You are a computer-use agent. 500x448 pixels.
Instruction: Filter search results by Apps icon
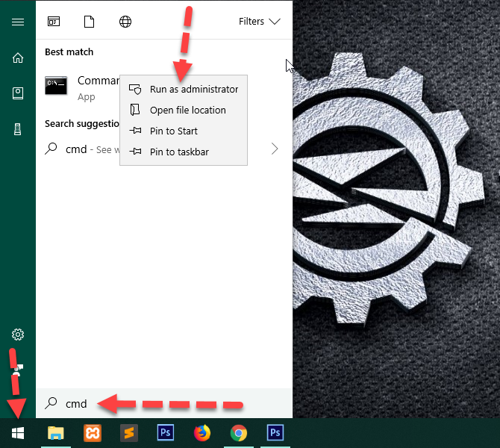coord(54,22)
